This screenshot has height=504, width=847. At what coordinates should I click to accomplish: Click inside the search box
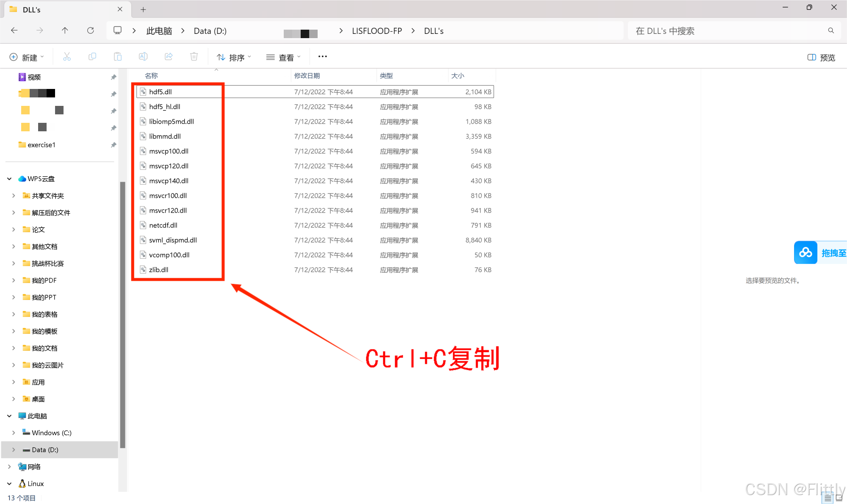pos(720,30)
